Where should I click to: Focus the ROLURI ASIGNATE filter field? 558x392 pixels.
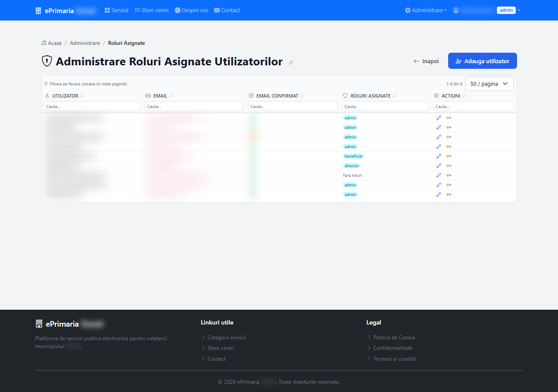(x=385, y=106)
